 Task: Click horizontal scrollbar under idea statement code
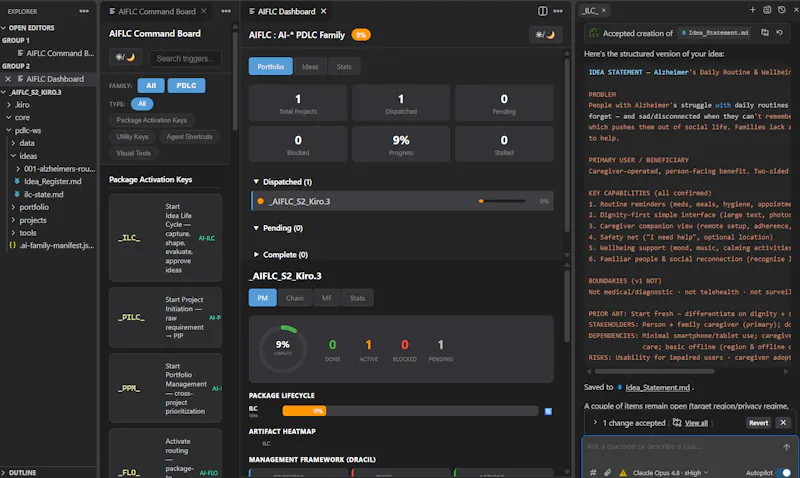(x=654, y=371)
